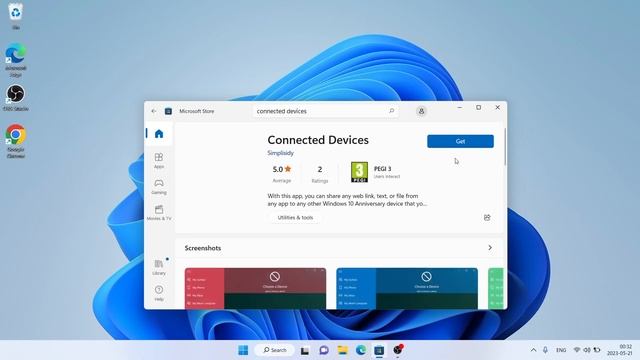
Task: Select Microsoft Edge desktop shortcut
Action: (x=16, y=60)
